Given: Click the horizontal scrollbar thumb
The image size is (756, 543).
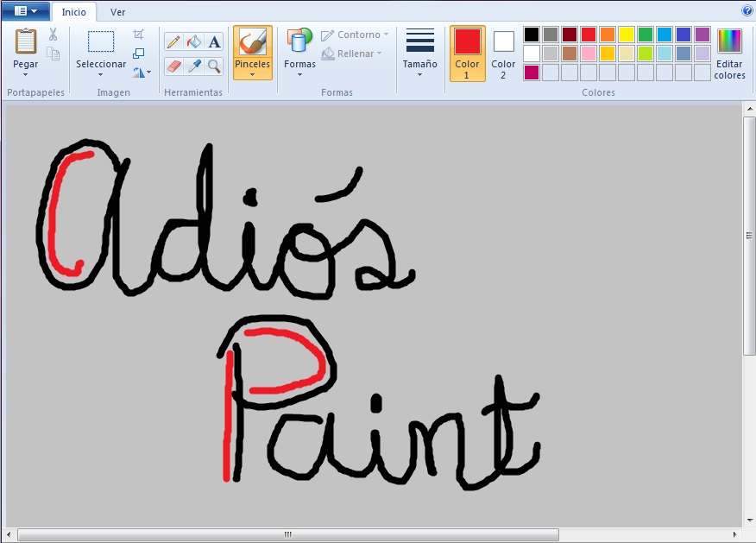Looking at the screenshot, I should point(288,535).
